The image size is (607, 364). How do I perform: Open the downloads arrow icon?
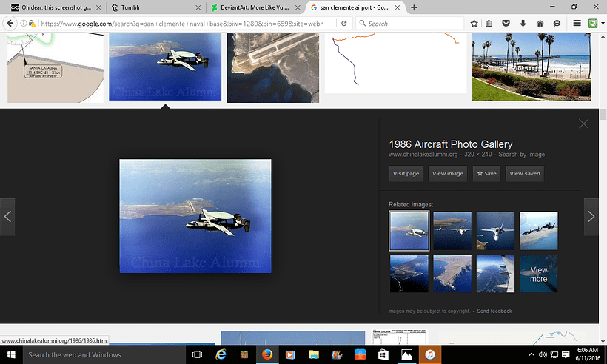523,24
